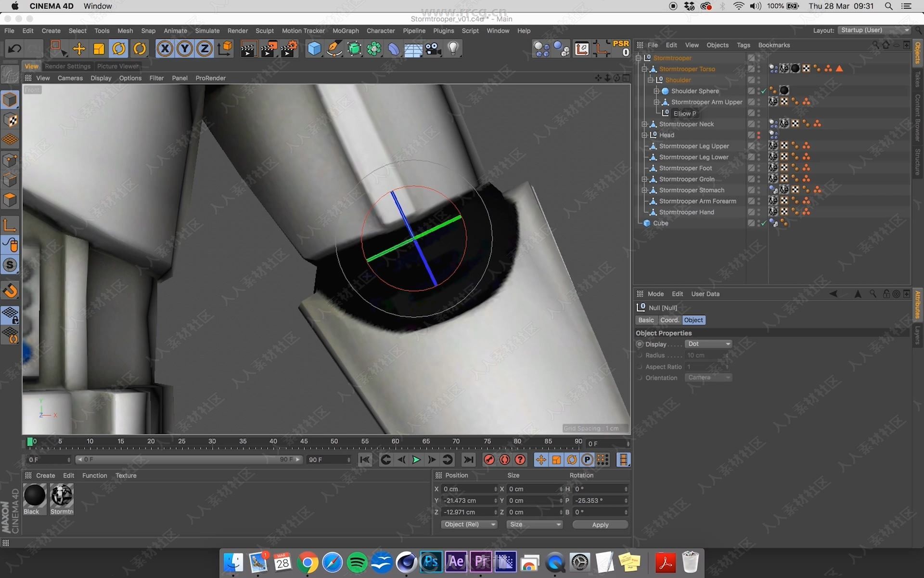Open the Layout Startup dropdown
The height and width of the screenshot is (578, 924).
click(874, 30)
